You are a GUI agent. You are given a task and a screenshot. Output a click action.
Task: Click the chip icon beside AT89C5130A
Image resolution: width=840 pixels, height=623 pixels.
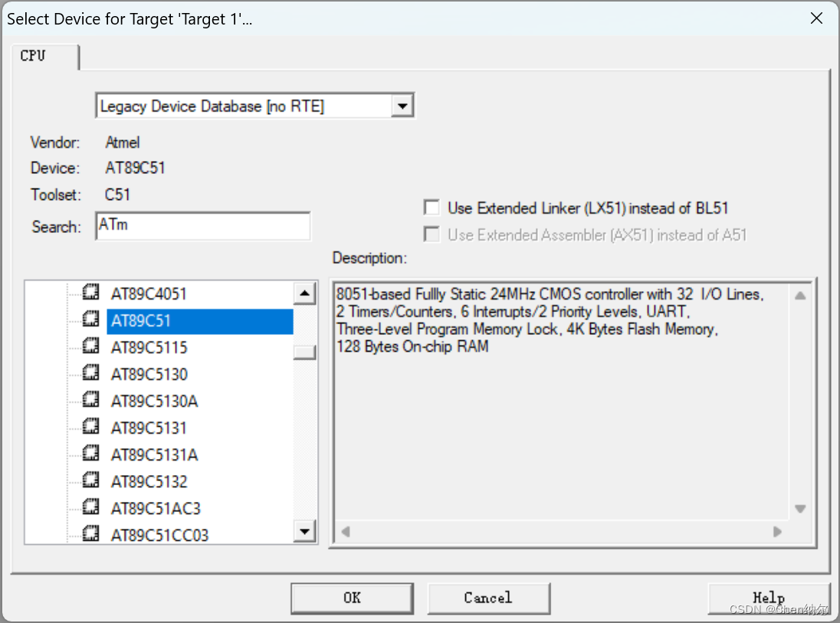(90, 399)
